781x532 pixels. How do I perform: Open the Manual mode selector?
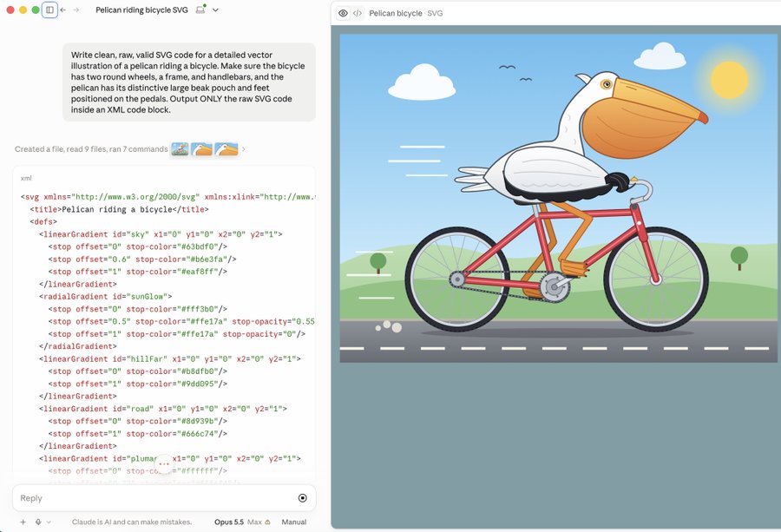click(294, 522)
